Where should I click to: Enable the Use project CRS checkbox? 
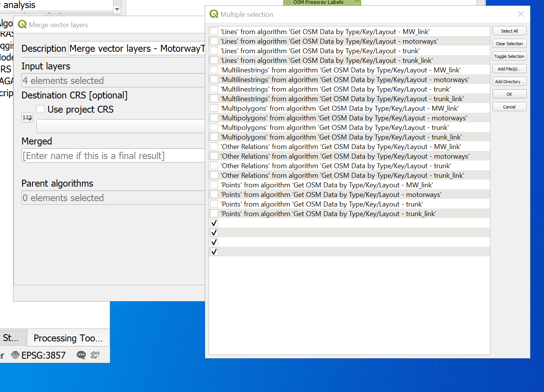[x=41, y=109]
